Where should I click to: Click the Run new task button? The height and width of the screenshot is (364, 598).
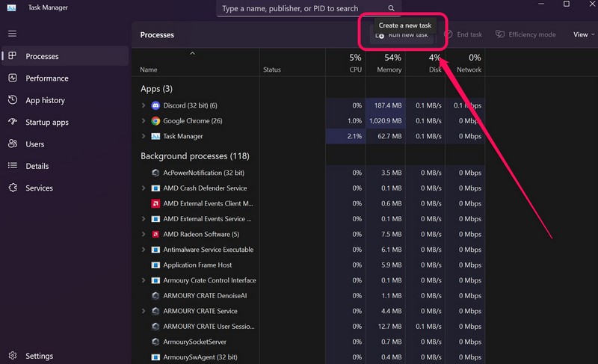[x=402, y=35]
